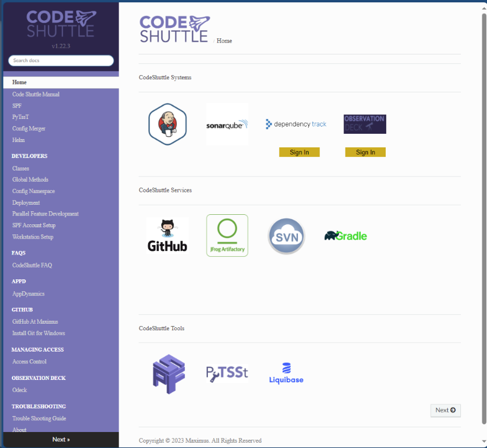The image size is (487, 448).
Task: Open Deployment page
Action: [26, 202]
